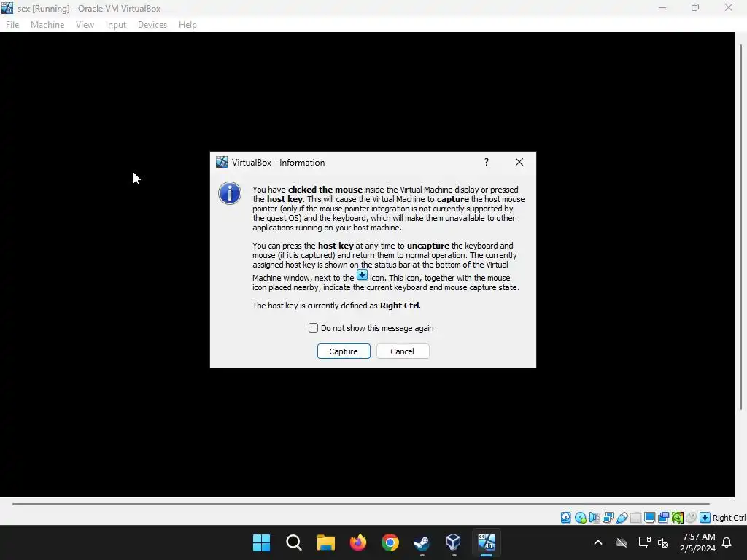747x560 pixels.
Task: Open the Input menu
Action: [x=116, y=25]
